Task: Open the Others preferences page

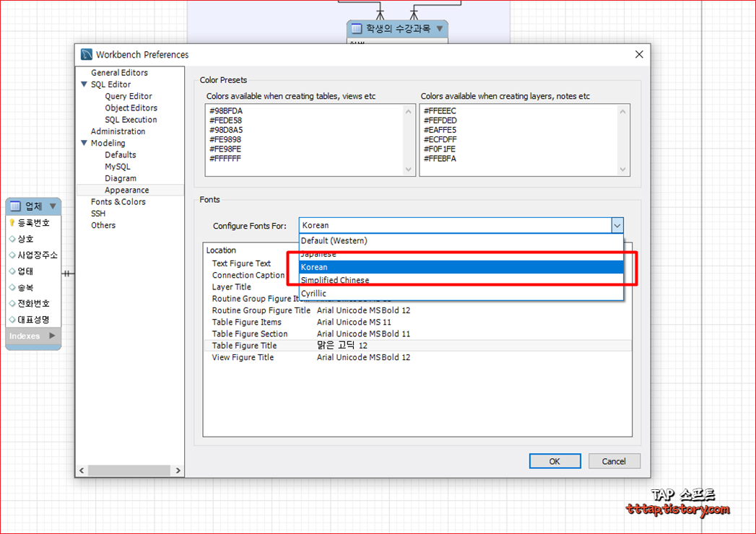Action: tap(103, 225)
